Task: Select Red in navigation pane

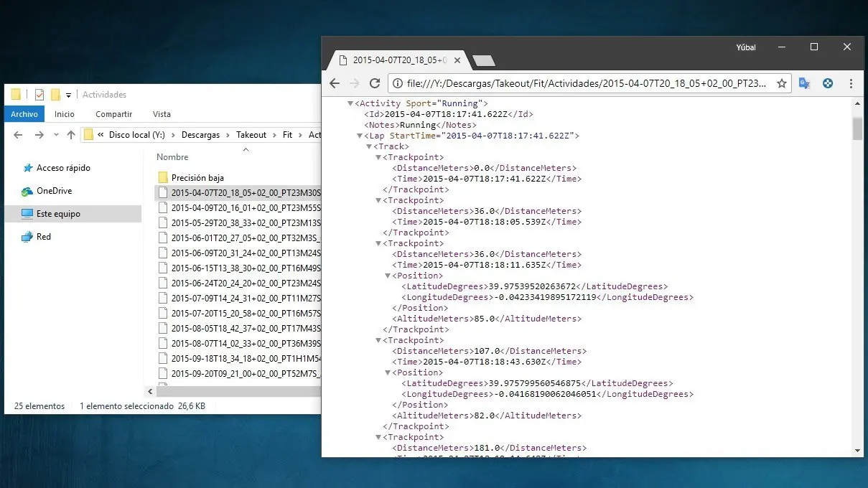Action: [x=43, y=237]
